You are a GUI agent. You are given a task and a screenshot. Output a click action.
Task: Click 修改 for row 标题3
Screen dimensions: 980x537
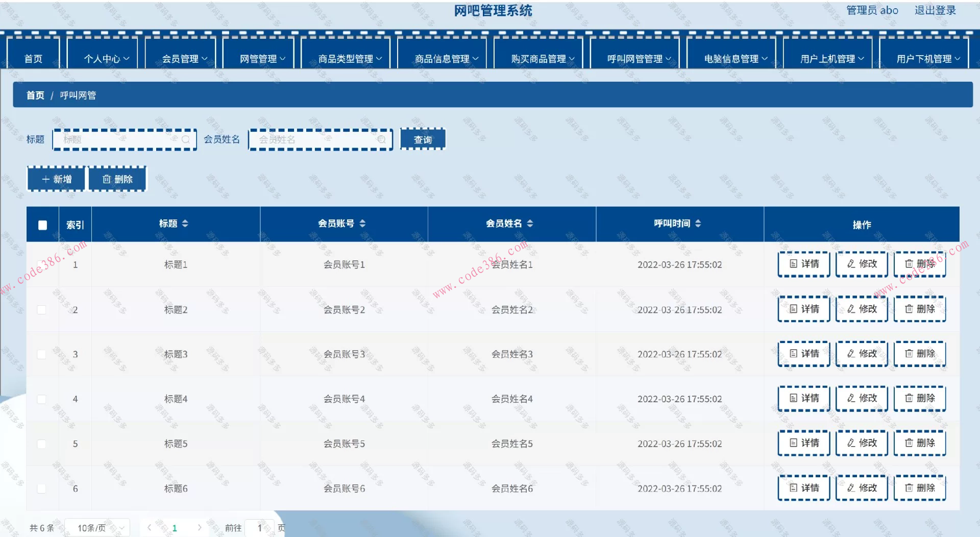[x=862, y=354]
